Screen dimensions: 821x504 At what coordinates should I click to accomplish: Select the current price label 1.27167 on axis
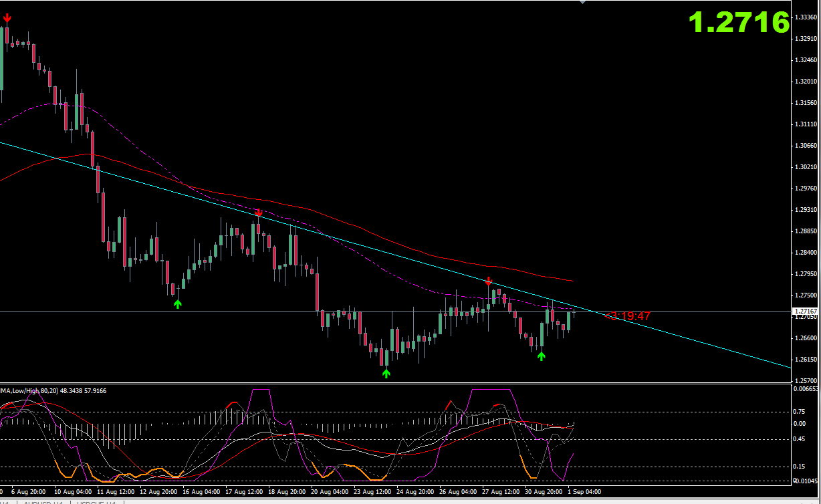[x=806, y=311]
